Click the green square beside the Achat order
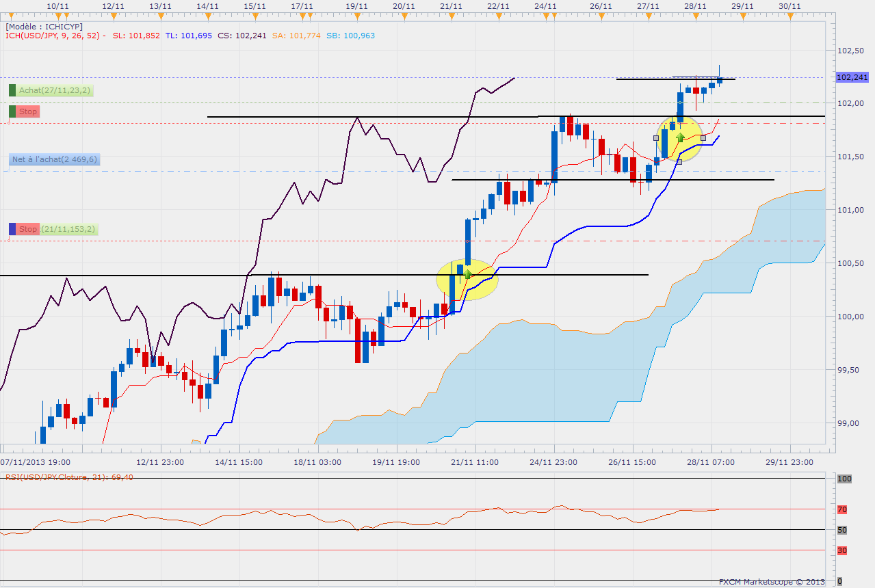This screenshot has width=875, height=588. (x=12, y=90)
